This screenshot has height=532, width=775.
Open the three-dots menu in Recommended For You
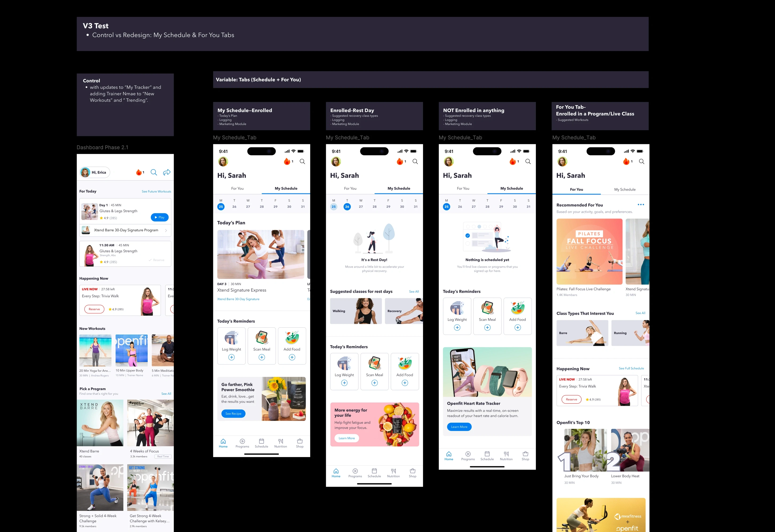point(641,205)
